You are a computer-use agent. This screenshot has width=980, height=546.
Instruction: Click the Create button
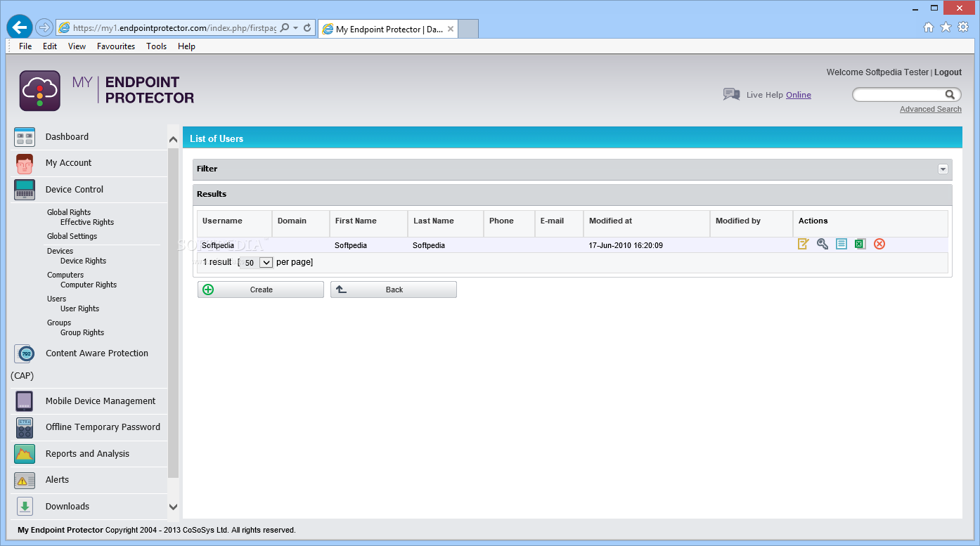pos(261,290)
